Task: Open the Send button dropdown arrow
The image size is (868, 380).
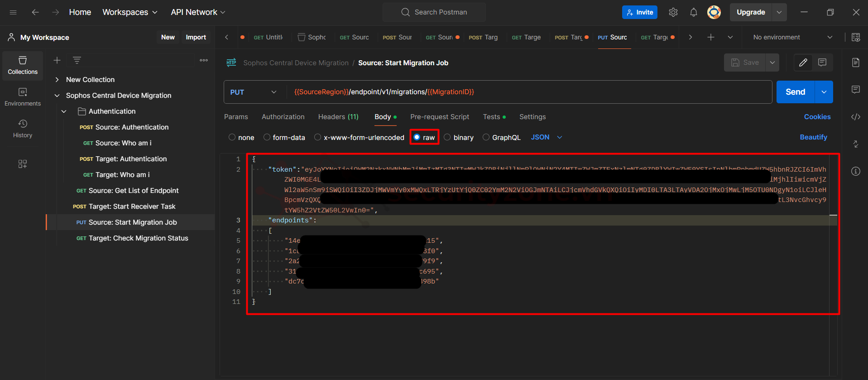Action: [824, 92]
